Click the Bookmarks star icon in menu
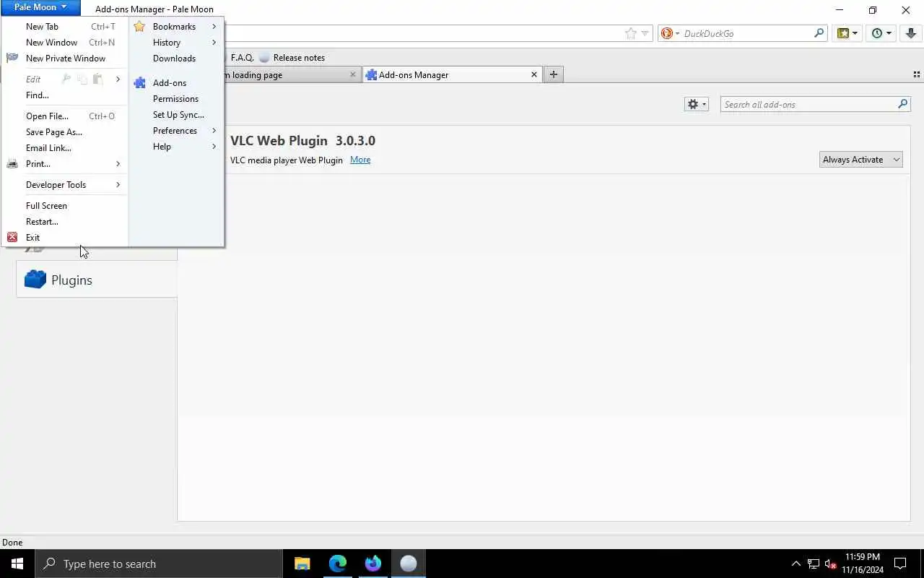Viewport: 924px width, 578px height. pyautogui.click(x=139, y=27)
